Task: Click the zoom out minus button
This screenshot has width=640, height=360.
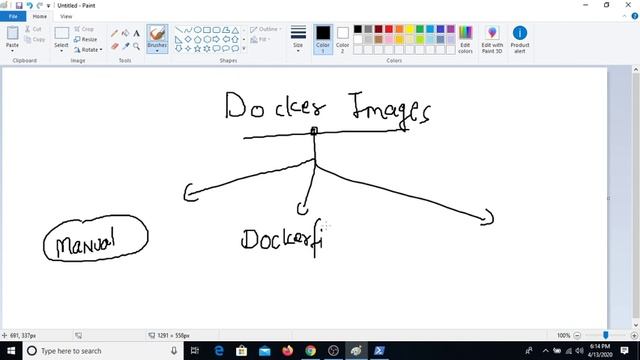Action: [577, 336]
